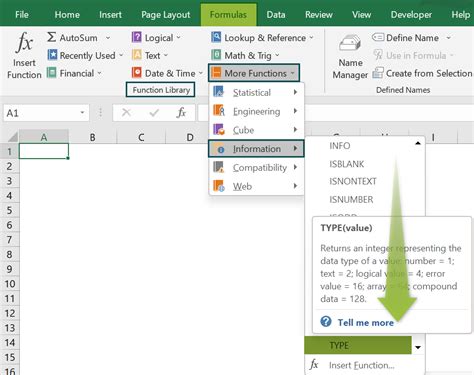Switch to the File tab
Viewport: 474px width, 375px height.
tap(22, 15)
